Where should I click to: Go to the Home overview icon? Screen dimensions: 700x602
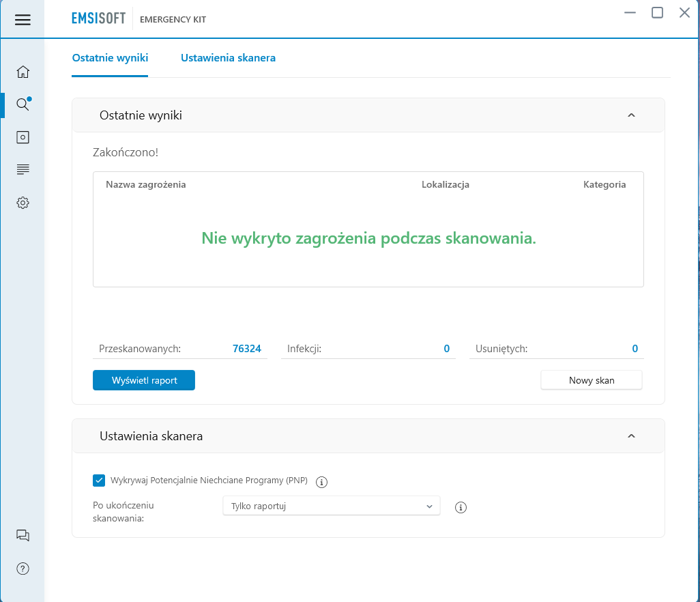23,72
